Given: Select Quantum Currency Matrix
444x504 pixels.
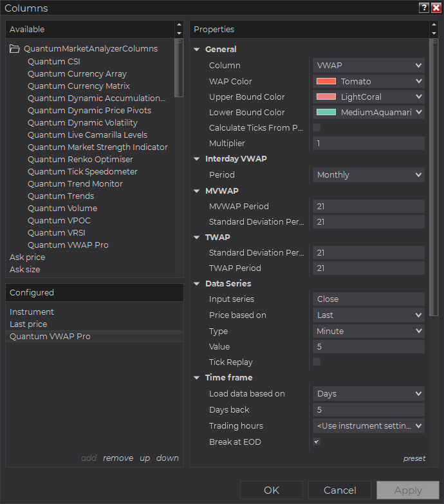Looking at the screenshot, I should coord(79,86).
